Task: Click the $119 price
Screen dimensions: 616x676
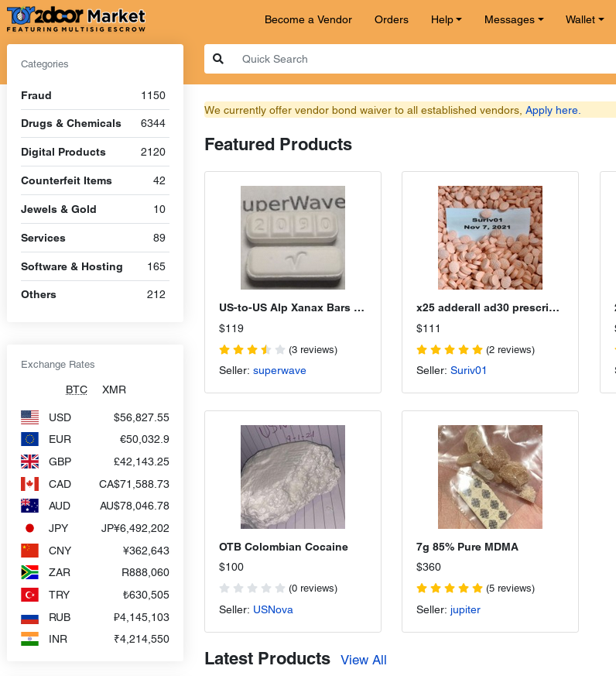Action: tap(231, 328)
